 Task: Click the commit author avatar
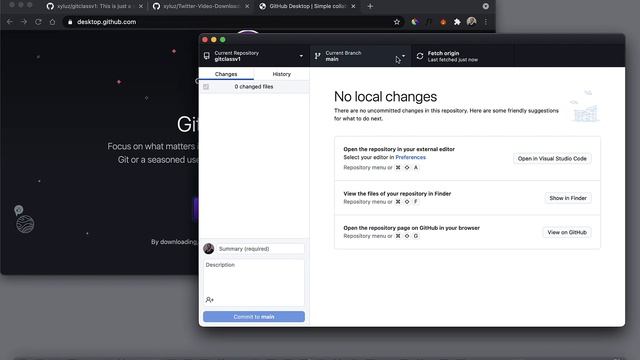209,249
